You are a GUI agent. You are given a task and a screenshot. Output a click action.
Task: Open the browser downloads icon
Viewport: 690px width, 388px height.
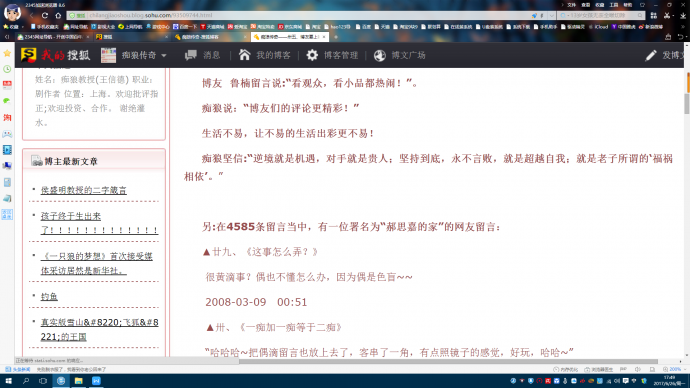683,15
